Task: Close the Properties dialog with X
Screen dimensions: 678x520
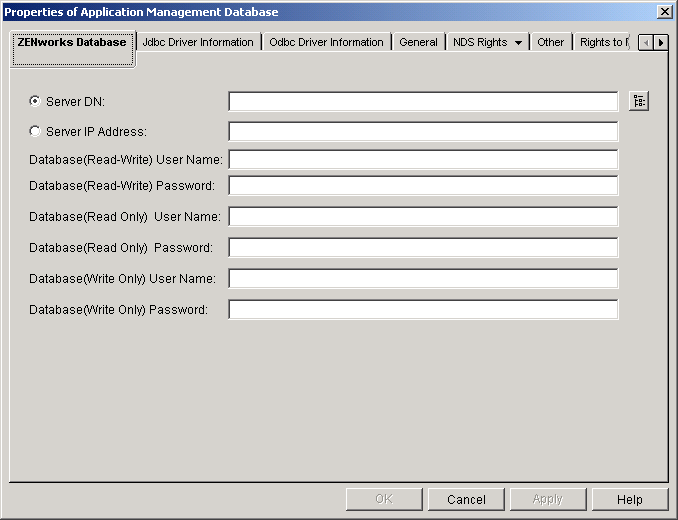Action: coord(665,12)
